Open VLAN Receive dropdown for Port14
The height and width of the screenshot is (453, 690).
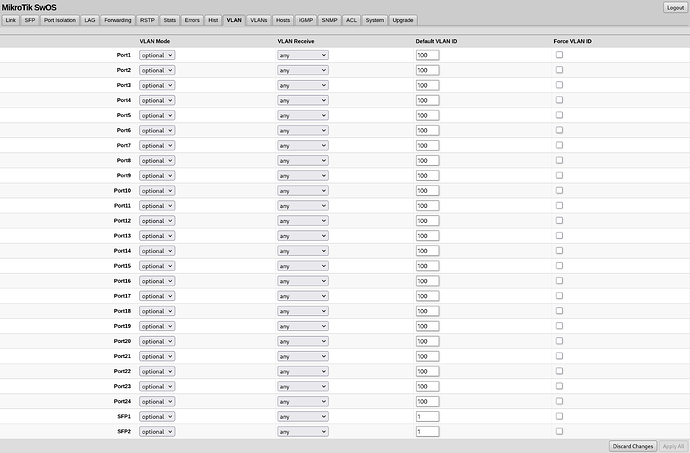(303, 251)
